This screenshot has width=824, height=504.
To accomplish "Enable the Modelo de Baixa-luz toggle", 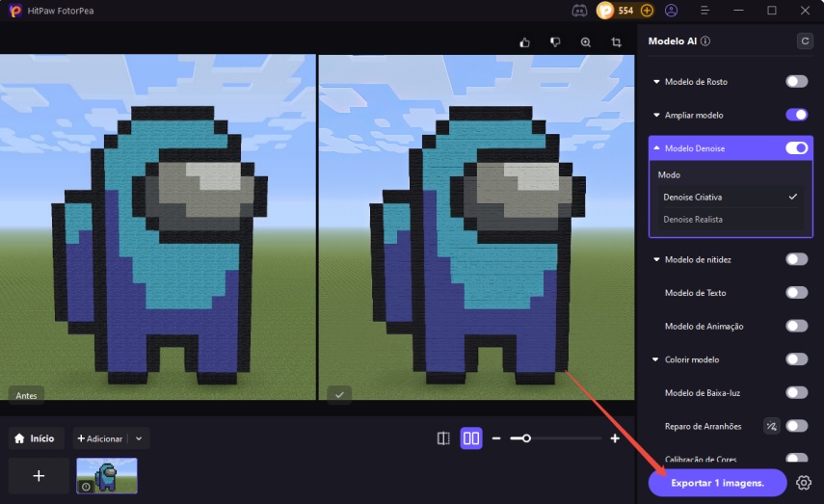I will (x=797, y=392).
